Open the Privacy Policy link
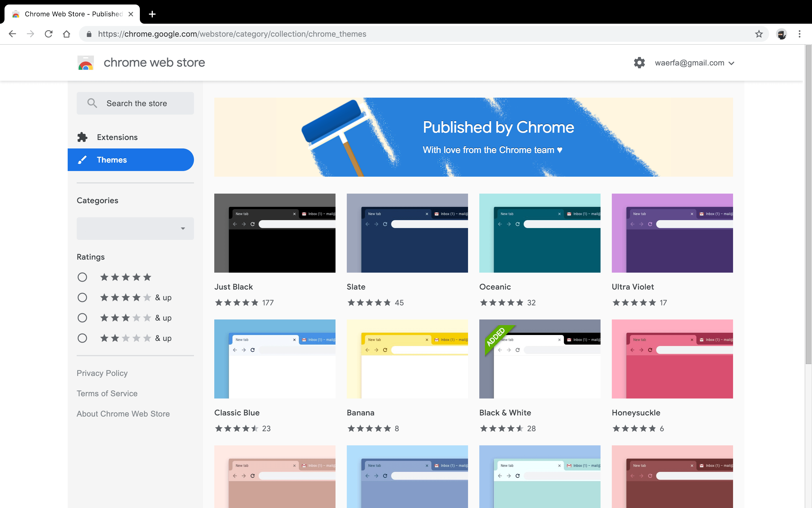 pos(102,373)
